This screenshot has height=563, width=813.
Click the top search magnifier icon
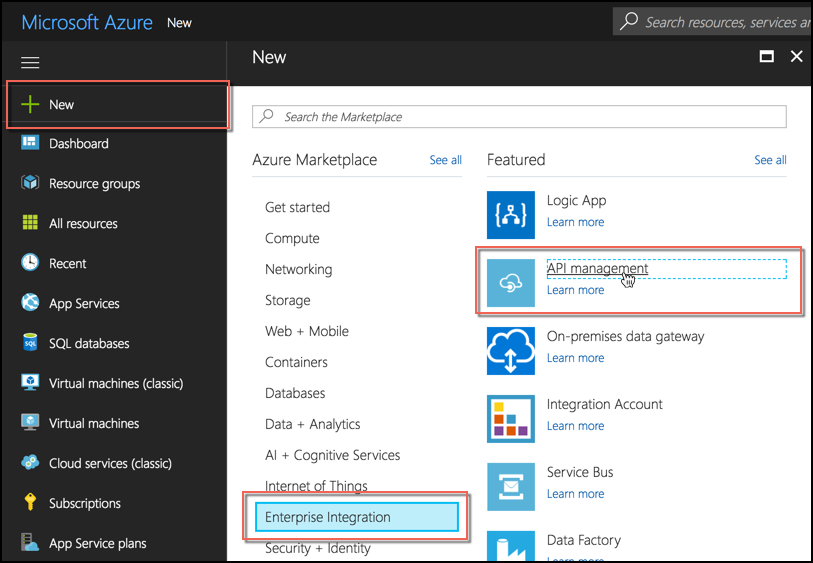pos(629,21)
